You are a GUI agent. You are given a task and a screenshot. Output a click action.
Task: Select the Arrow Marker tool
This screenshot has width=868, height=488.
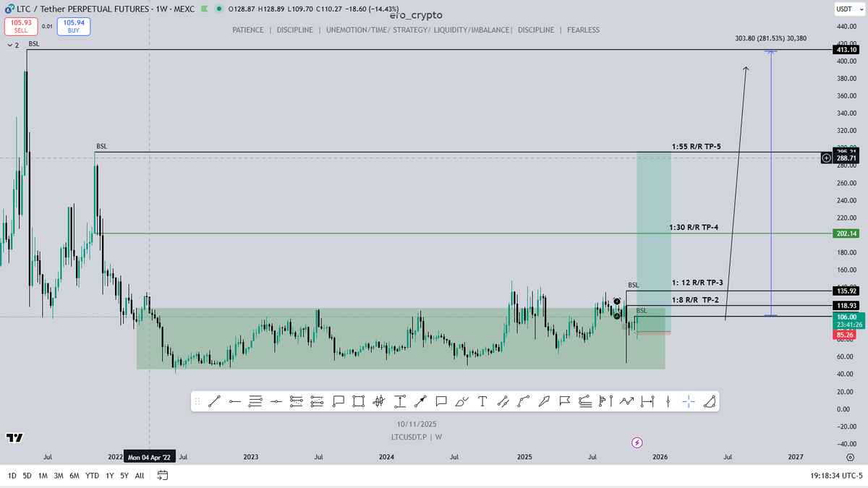tap(545, 401)
